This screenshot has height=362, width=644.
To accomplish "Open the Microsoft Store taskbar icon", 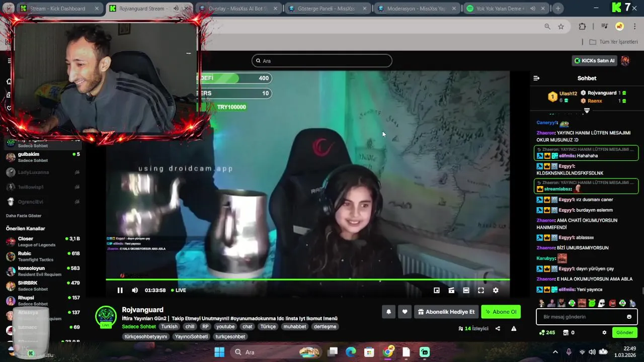I will [369, 352].
